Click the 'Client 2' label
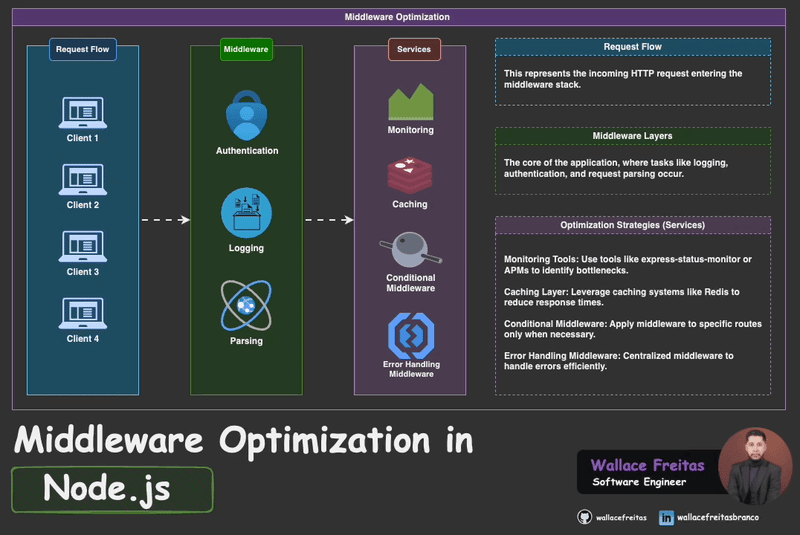The image size is (800, 535). [83, 205]
